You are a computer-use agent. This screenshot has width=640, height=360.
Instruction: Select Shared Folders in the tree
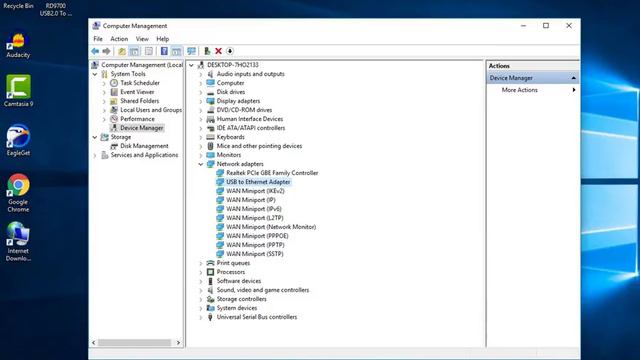[x=140, y=101]
